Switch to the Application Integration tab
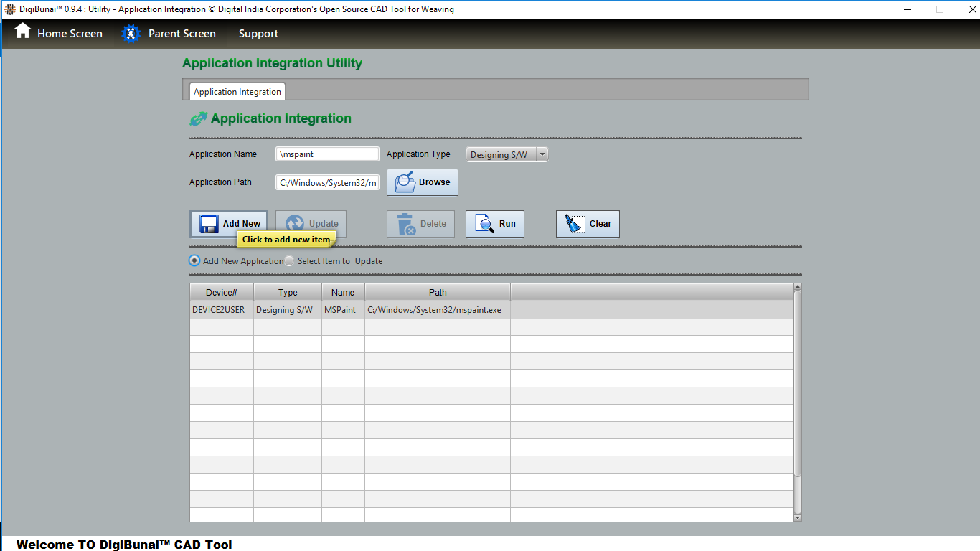The image size is (980, 551). coord(237,92)
